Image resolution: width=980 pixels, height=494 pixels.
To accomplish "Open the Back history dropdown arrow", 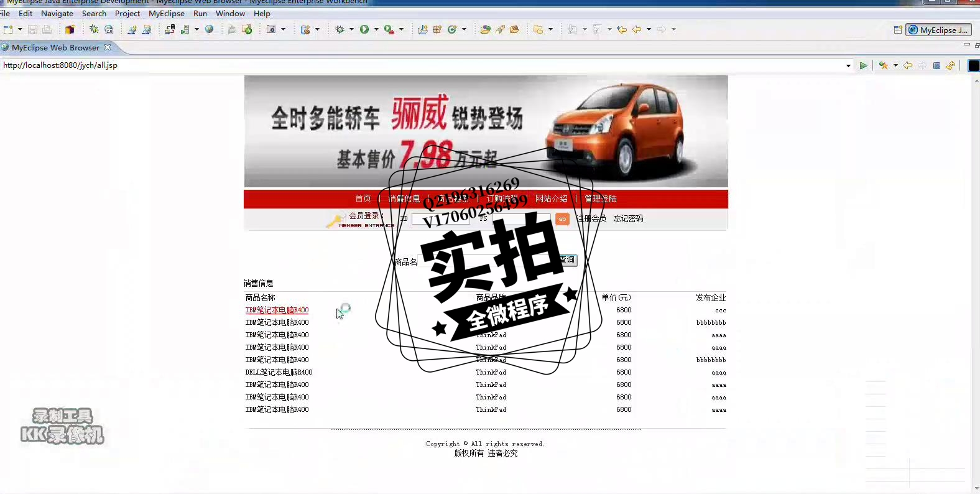I will [649, 29].
